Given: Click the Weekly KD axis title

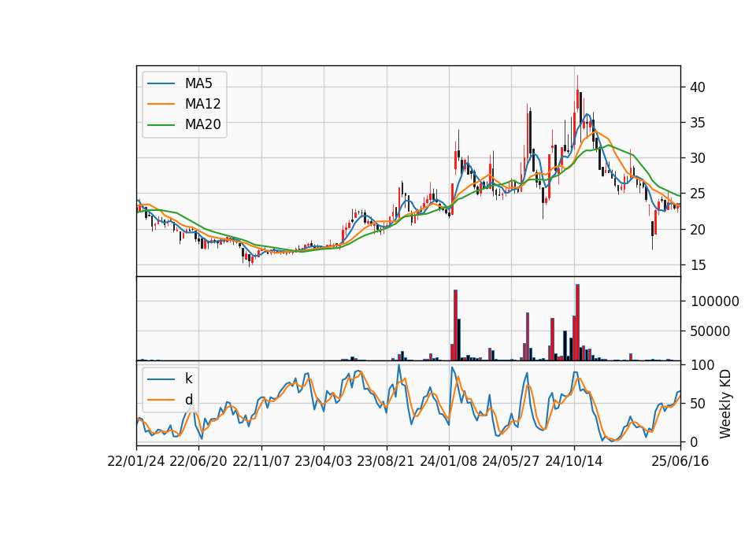Looking at the screenshot, I should coord(725,404).
